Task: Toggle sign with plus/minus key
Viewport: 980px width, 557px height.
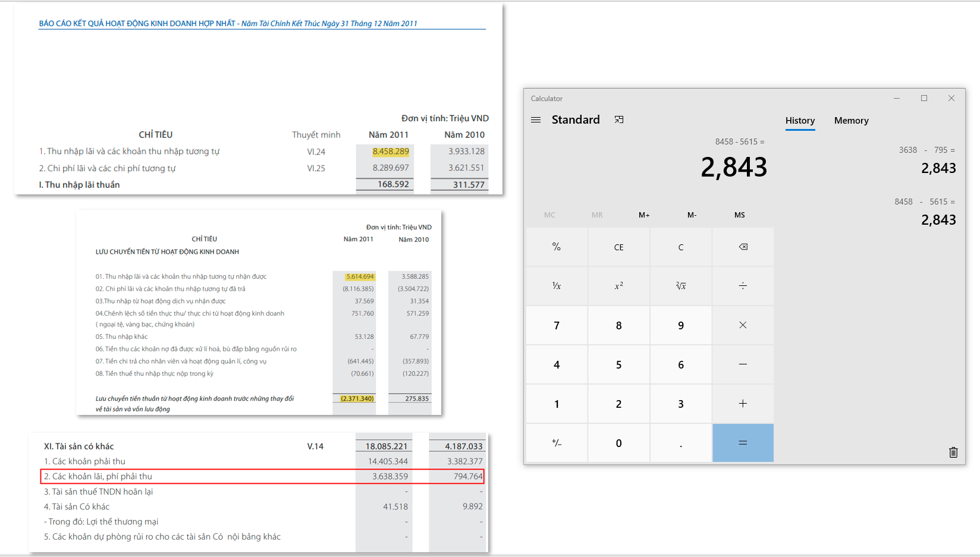Action: 557,443
